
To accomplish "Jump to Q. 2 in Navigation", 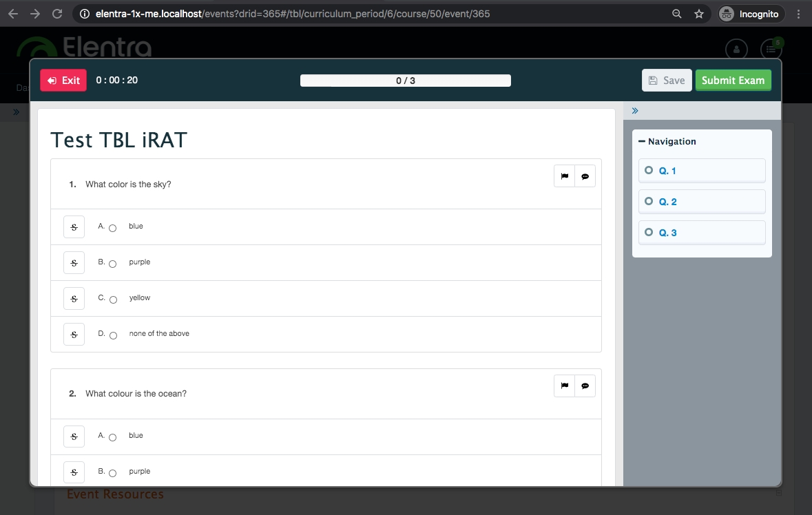I will point(701,202).
